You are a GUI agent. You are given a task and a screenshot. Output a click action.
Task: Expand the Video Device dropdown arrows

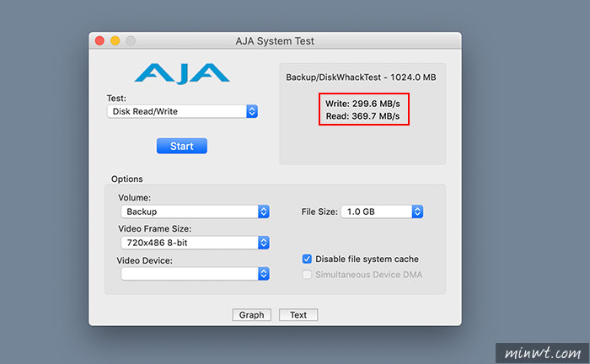pyautogui.click(x=264, y=274)
